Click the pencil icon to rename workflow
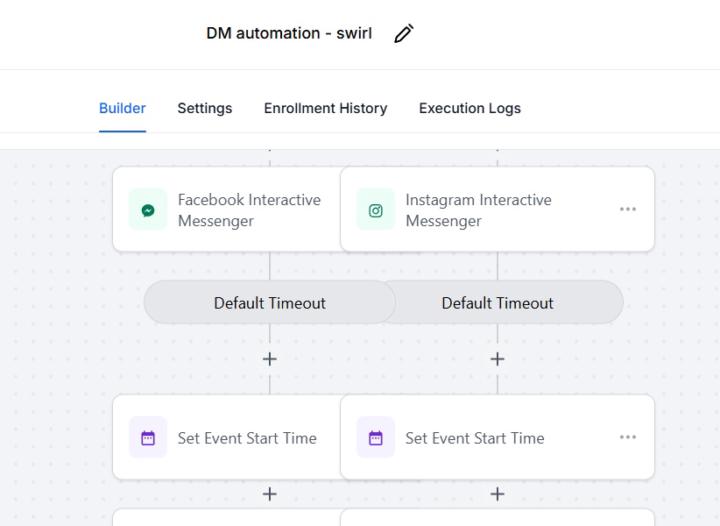Image resolution: width=720 pixels, height=526 pixels. click(404, 34)
